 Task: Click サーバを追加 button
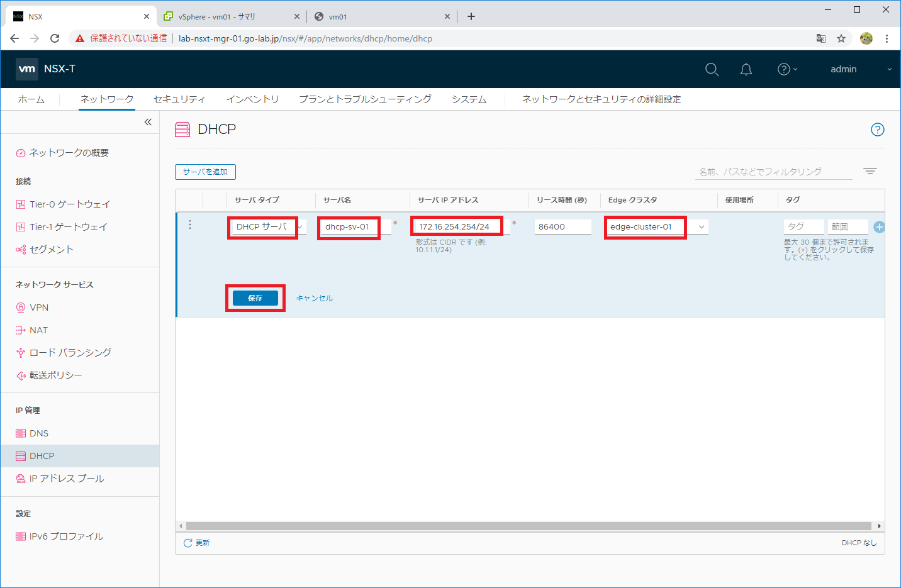click(205, 172)
